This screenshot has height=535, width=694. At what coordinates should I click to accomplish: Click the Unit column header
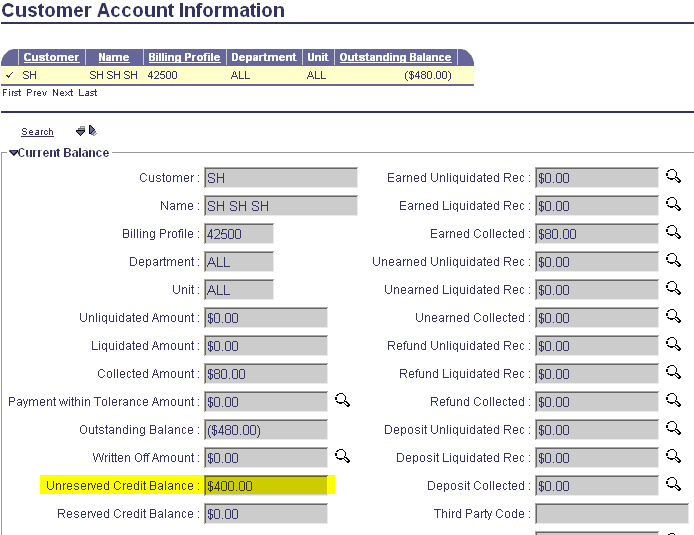[x=318, y=57]
